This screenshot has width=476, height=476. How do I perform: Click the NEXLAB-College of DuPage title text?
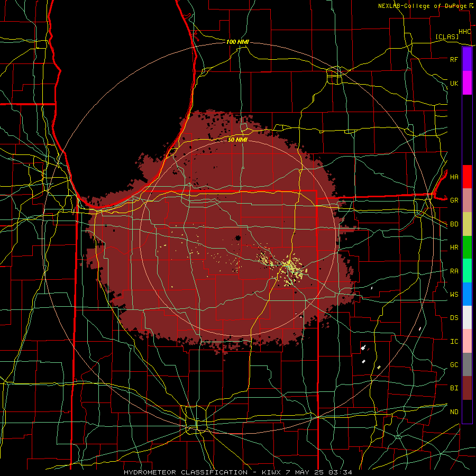coord(422,6)
